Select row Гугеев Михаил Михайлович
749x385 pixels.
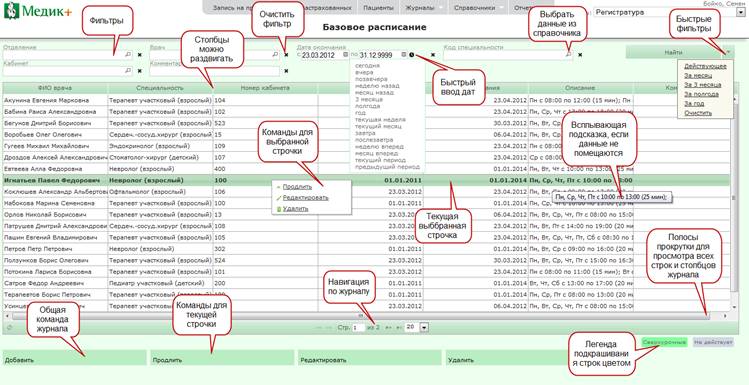click(x=366, y=146)
